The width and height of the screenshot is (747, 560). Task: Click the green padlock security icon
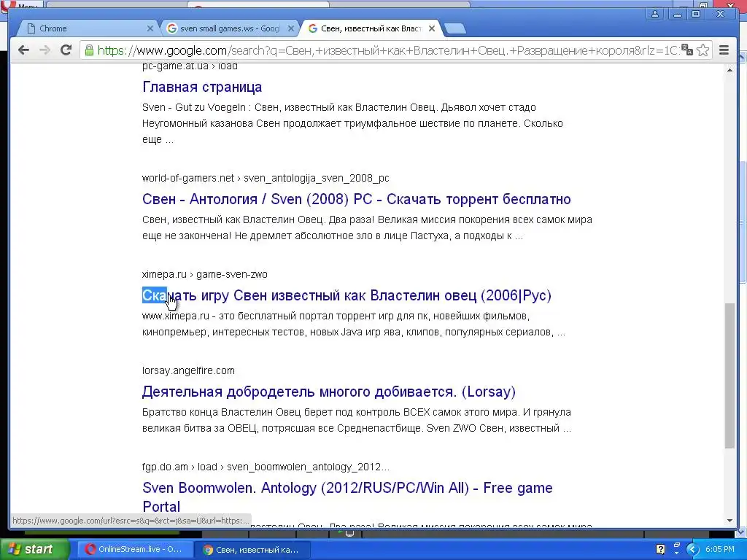coord(89,50)
